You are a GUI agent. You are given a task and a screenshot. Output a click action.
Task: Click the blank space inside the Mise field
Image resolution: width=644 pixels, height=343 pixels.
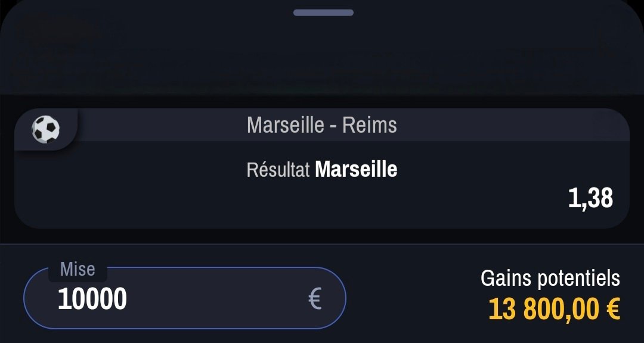coord(218,299)
